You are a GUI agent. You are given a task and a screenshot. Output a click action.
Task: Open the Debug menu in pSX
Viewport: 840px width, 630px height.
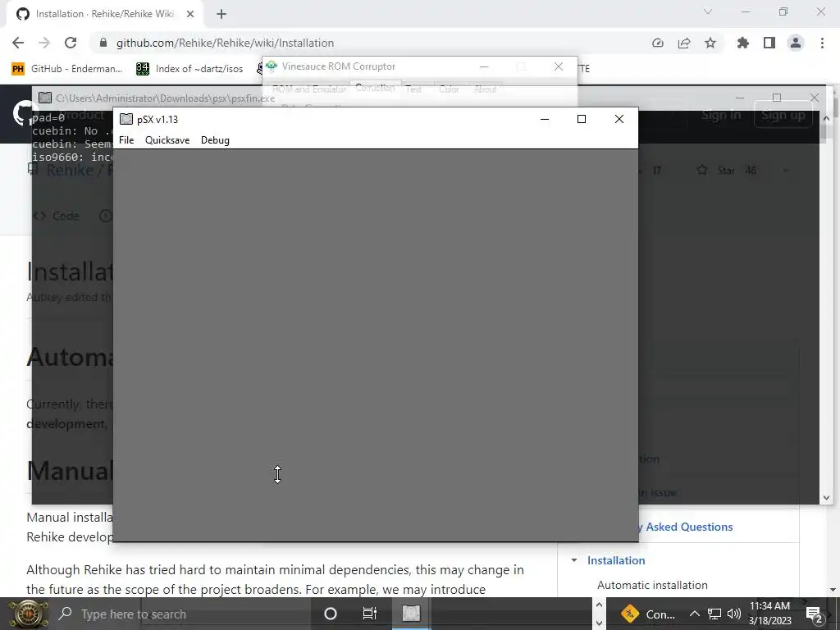point(215,139)
